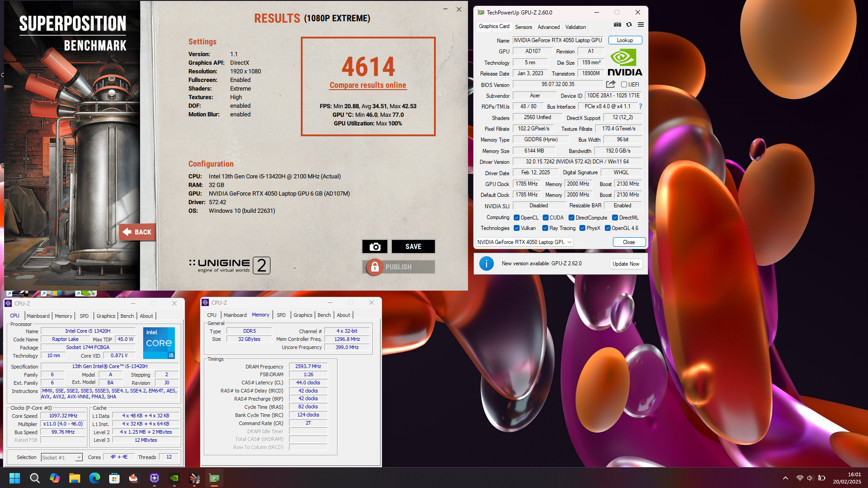This screenshot has height=488, width=868.
Task: Click the Memory tab in left CPU-Z window
Action: pos(63,316)
